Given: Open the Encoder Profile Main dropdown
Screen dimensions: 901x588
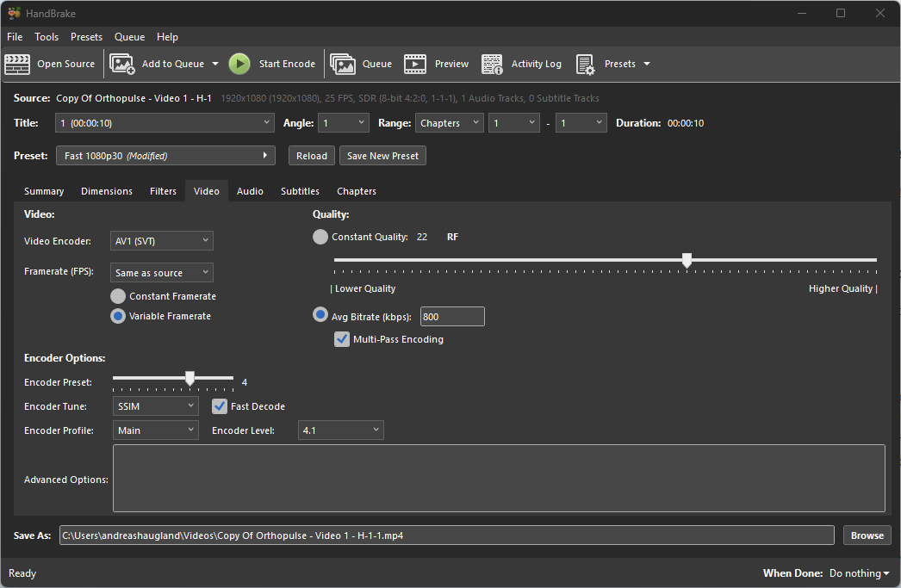Looking at the screenshot, I should tap(155, 430).
